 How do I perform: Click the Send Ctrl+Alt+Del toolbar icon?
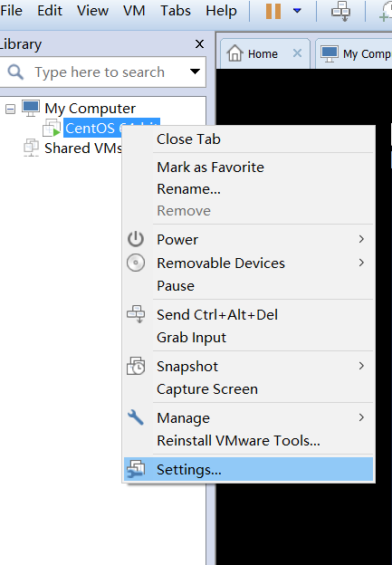coord(340,11)
